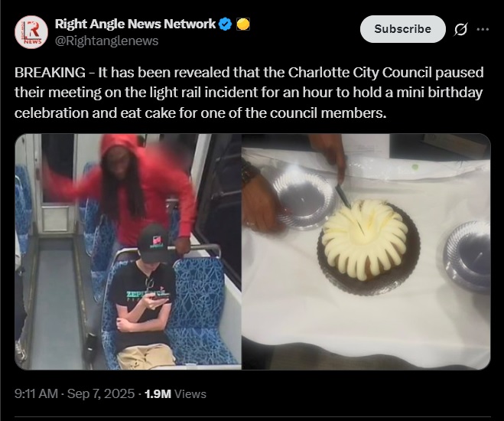Click the 1.9M Views count
Image resolution: width=504 pixels, height=421 pixels.
(x=175, y=393)
